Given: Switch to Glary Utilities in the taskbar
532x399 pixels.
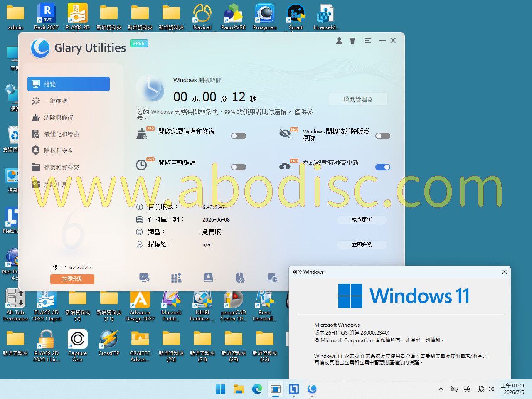Looking at the screenshot, I should 312,389.
